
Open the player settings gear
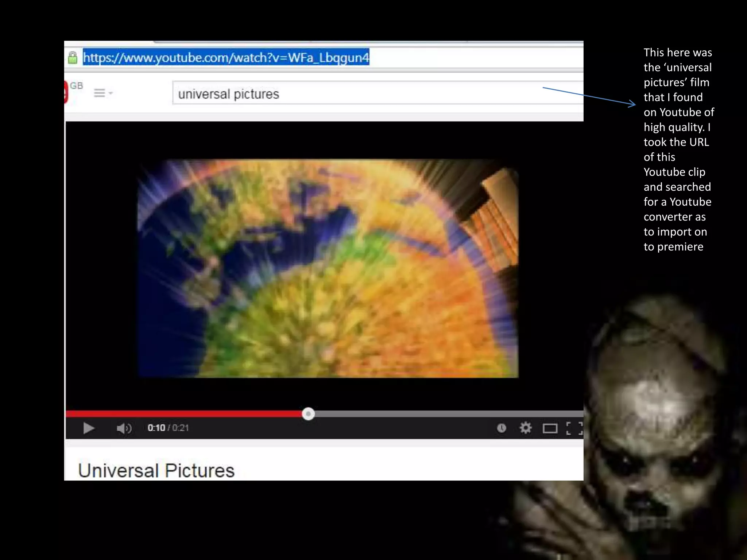[526, 428]
